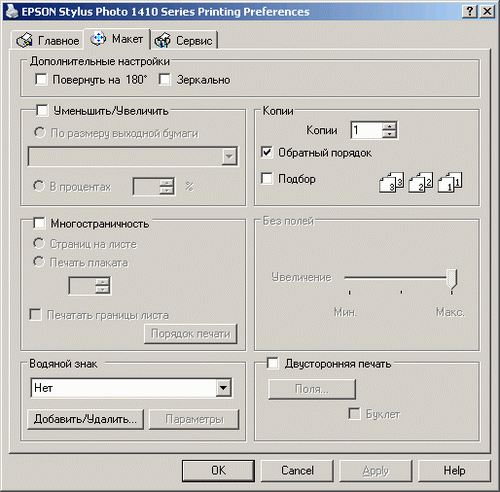
Task: Close the Printing Preferences dialog
Action: tap(487, 12)
